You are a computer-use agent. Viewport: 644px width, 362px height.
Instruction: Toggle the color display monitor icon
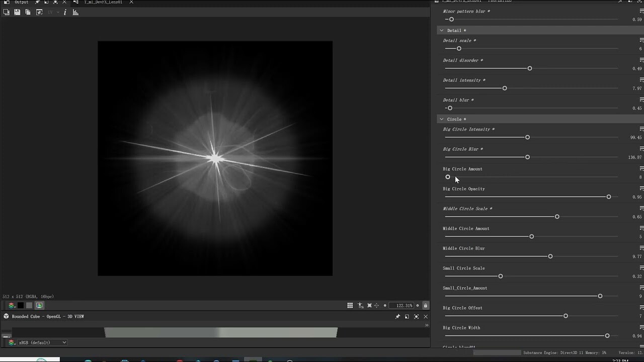pyautogui.click(x=39, y=305)
